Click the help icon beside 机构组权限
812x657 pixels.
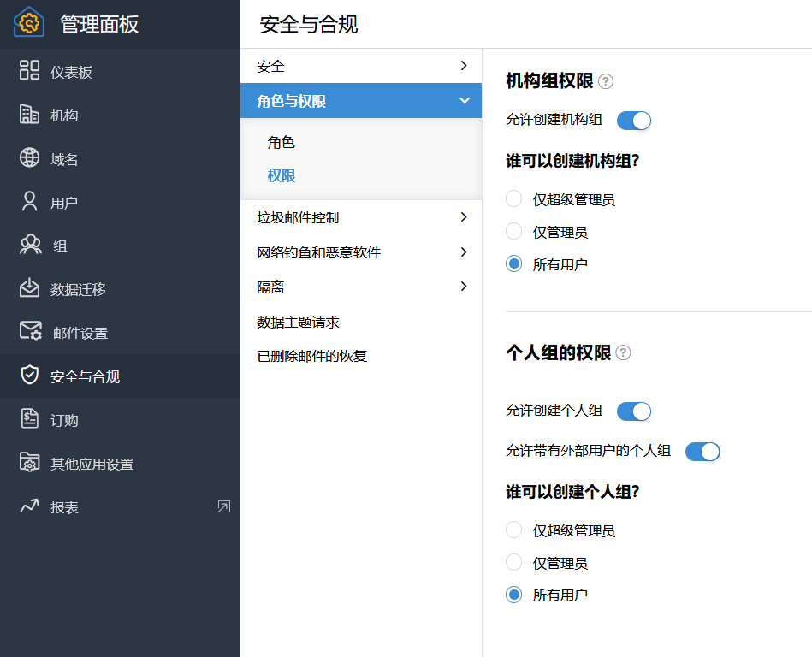[606, 82]
